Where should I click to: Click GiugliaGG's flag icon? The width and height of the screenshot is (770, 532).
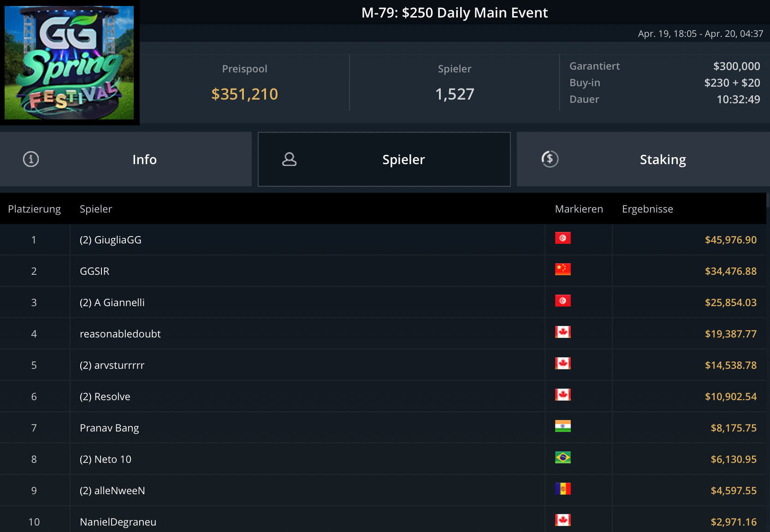(563, 238)
